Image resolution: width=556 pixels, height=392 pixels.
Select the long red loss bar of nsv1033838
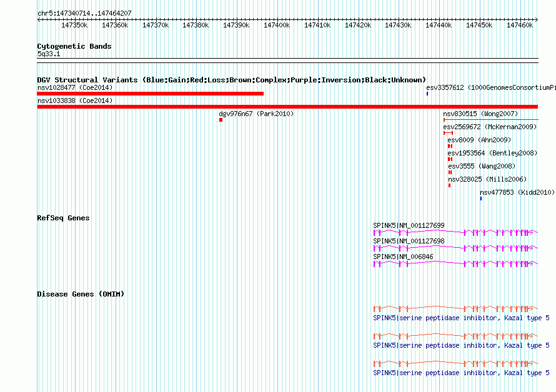tap(287, 107)
